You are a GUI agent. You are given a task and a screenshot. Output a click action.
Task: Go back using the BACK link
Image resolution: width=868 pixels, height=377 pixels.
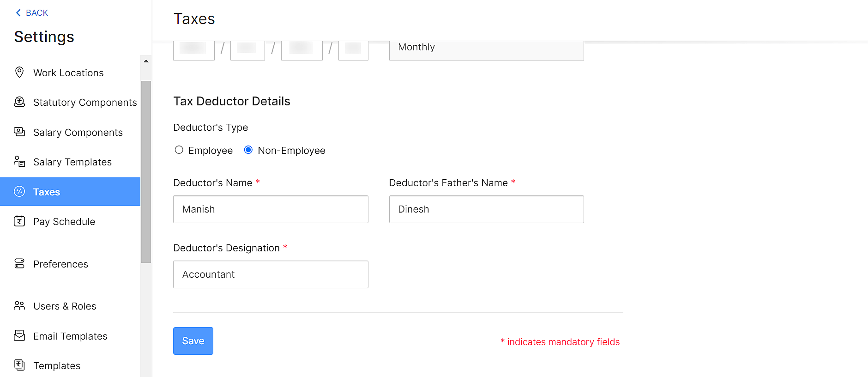32,13
